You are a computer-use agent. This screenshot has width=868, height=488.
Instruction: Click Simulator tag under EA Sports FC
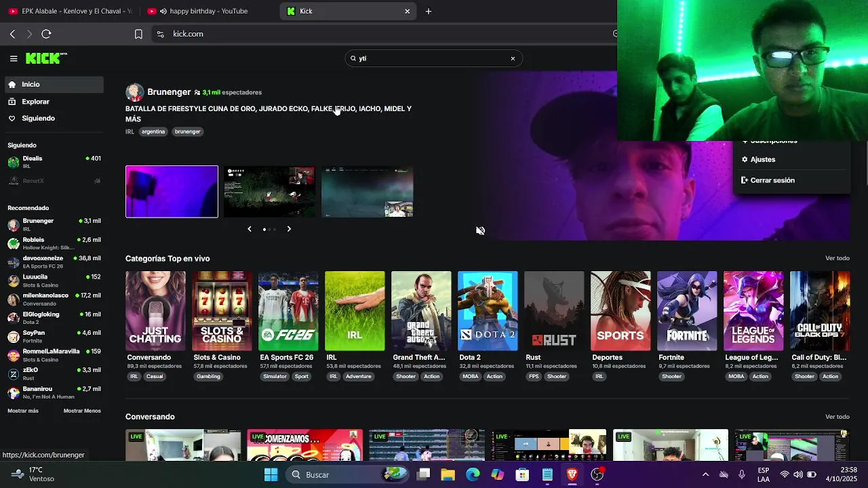coord(275,377)
